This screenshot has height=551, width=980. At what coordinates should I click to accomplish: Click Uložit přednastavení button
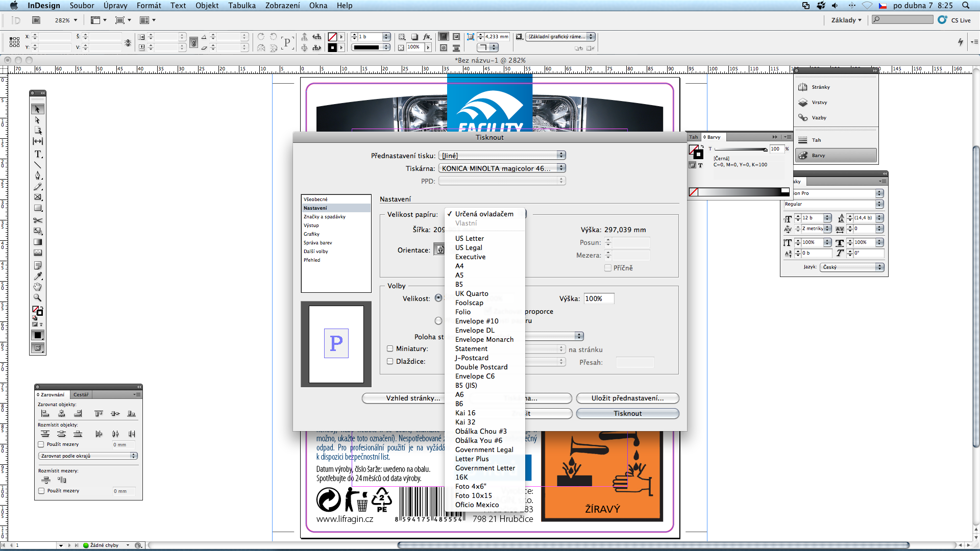627,398
